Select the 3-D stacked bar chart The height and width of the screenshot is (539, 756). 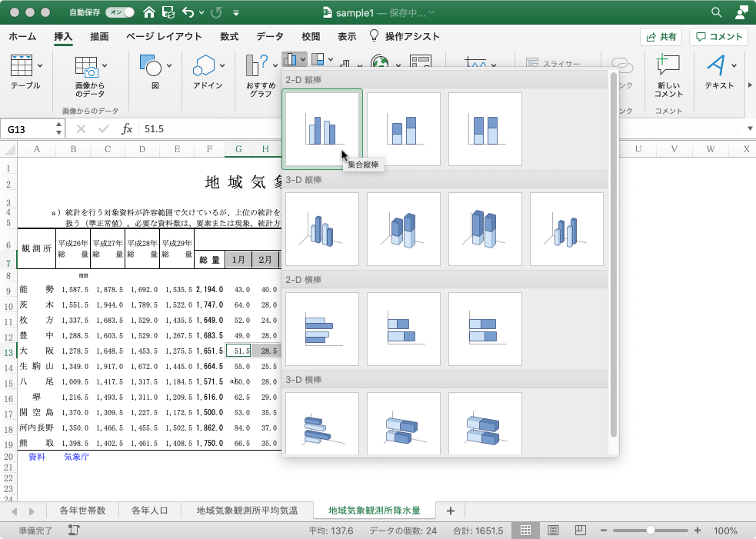(404, 424)
